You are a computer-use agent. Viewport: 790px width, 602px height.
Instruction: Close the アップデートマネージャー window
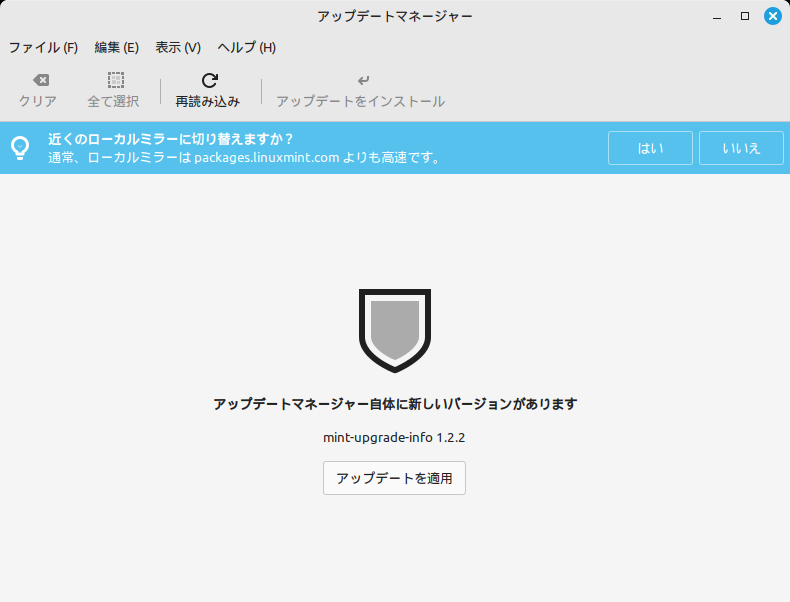point(773,17)
